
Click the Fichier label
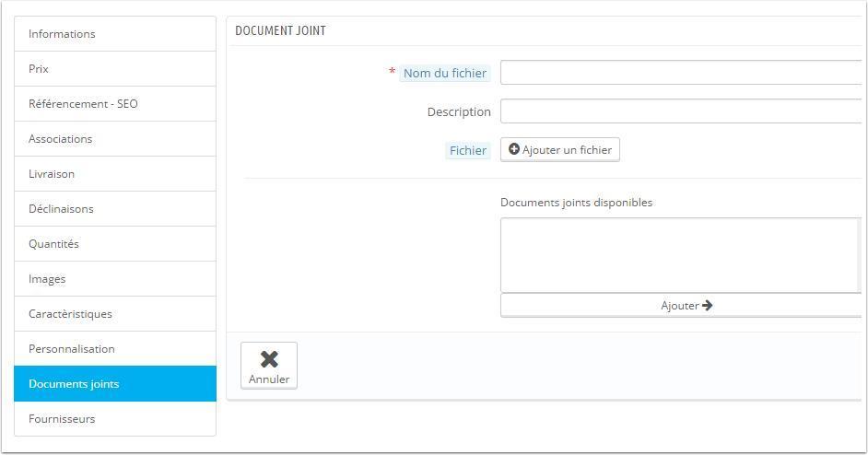(x=468, y=150)
